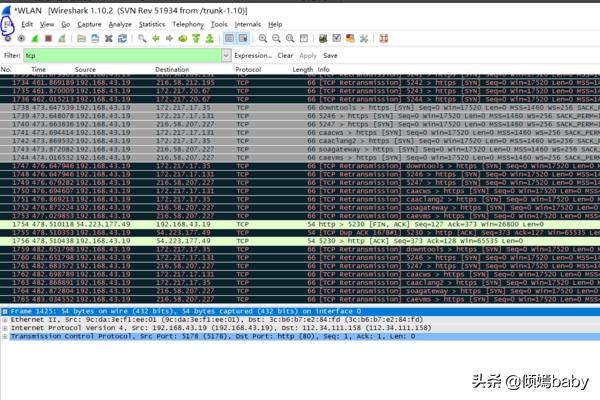Select packet 1744 caevms SYN row
Screen dimensions: 600x400
(x=300, y=158)
